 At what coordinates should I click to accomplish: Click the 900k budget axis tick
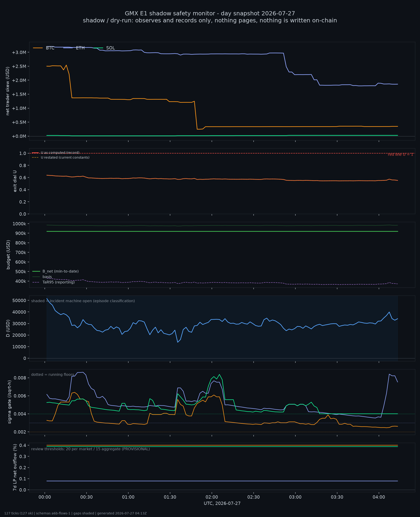(x=21, y=234)
